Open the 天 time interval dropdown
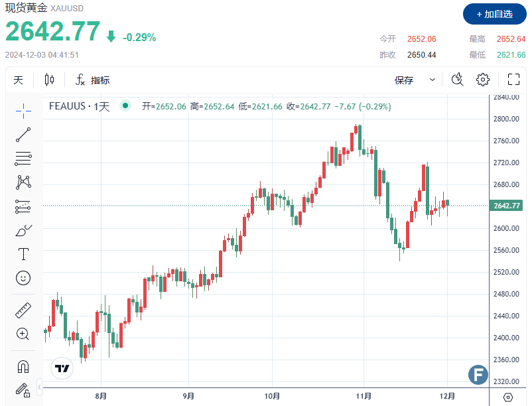The image size is (532, 406). [19, 80]
